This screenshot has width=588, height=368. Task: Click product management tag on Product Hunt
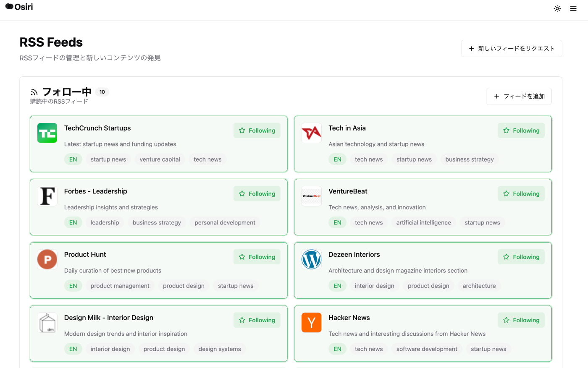[x=120, y=286]
